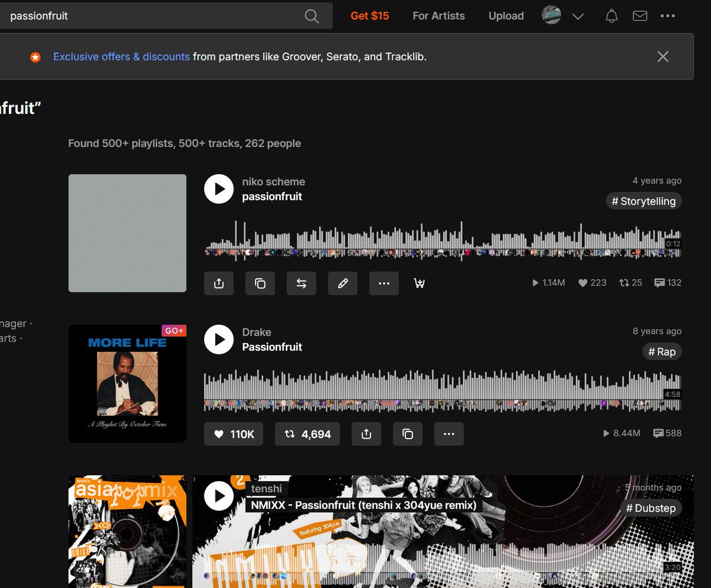The image size is (711, 588).
Task: Open more options for niko scheme track
Action: 384,283
